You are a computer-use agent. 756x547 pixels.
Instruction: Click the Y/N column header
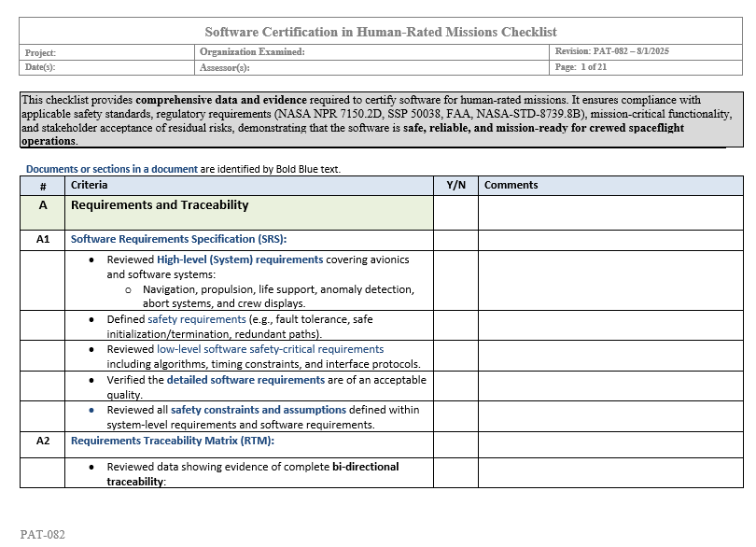(455, 185)
